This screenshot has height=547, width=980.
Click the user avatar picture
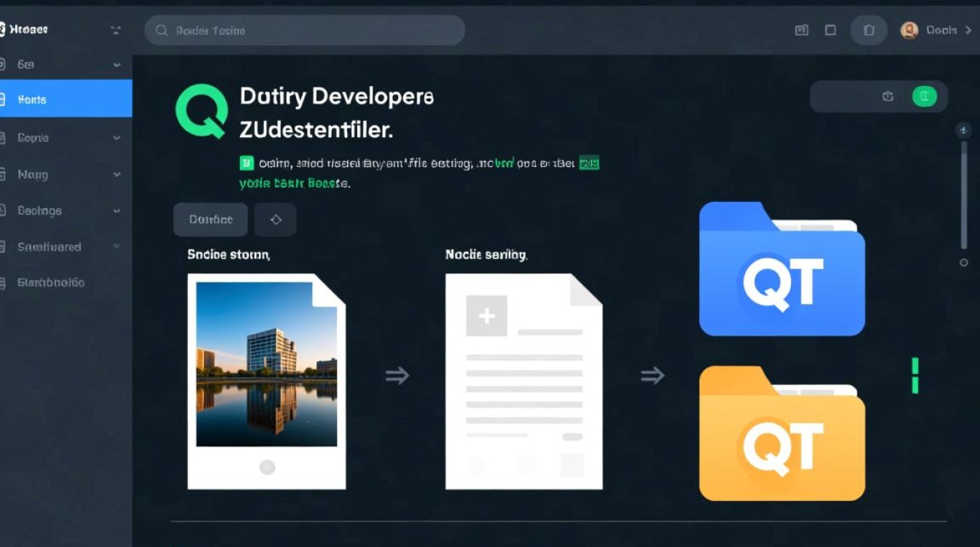click(x=909, y=31)
